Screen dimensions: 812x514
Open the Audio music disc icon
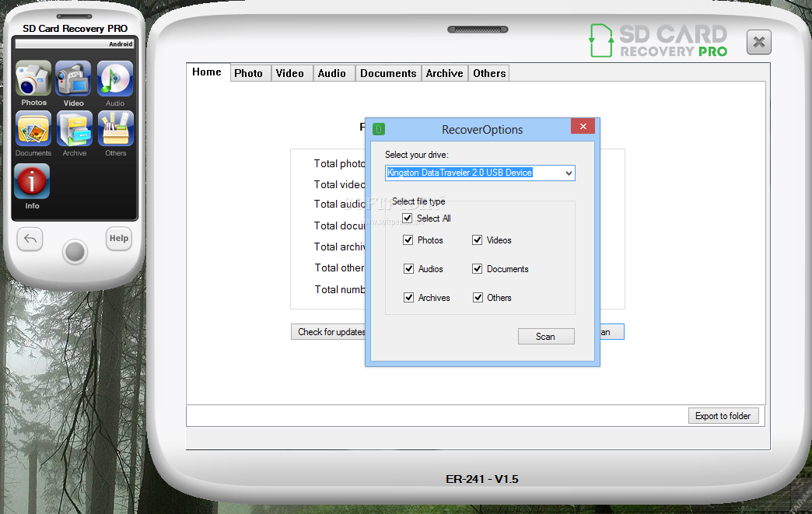[x=115, y=79]
